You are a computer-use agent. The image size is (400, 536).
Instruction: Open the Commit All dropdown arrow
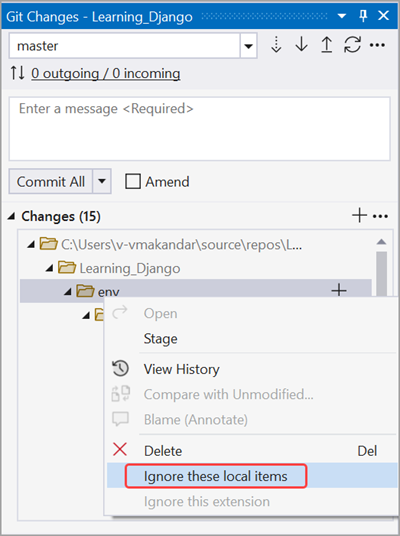tap(102, 181)
